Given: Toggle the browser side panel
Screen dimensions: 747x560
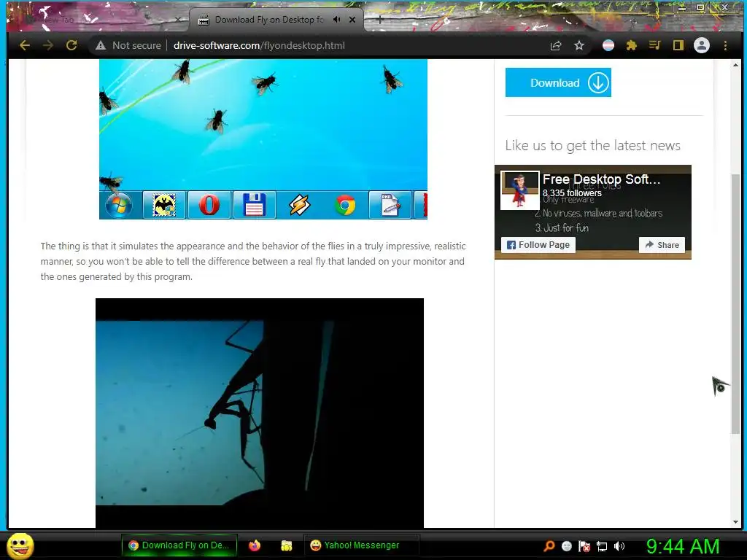Looking at the screenshot, I should (x=678, y=45).
